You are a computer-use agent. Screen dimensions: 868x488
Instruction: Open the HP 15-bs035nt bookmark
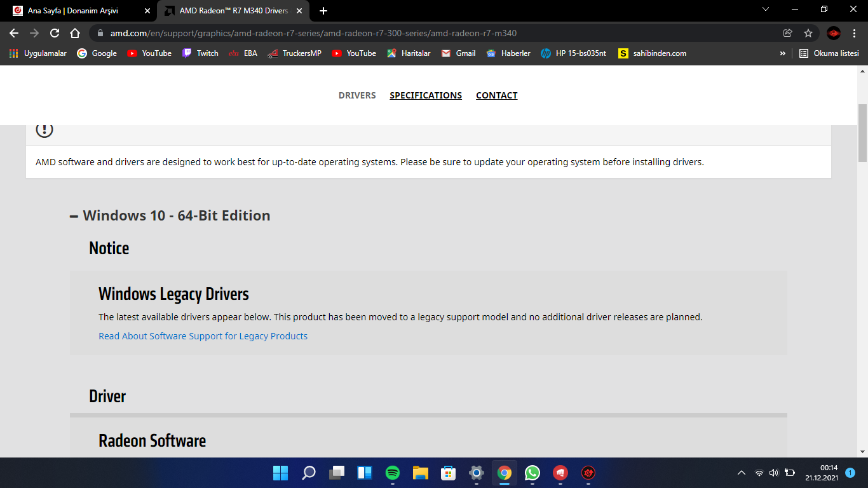pyautogui.click(x=574, y=53)
